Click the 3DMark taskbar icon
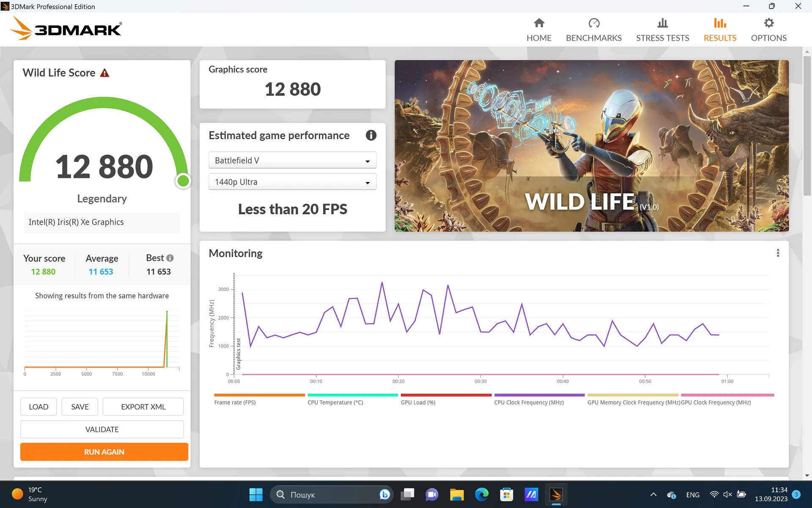The height and width of the screenshot is (508, 812). [556, 494]
